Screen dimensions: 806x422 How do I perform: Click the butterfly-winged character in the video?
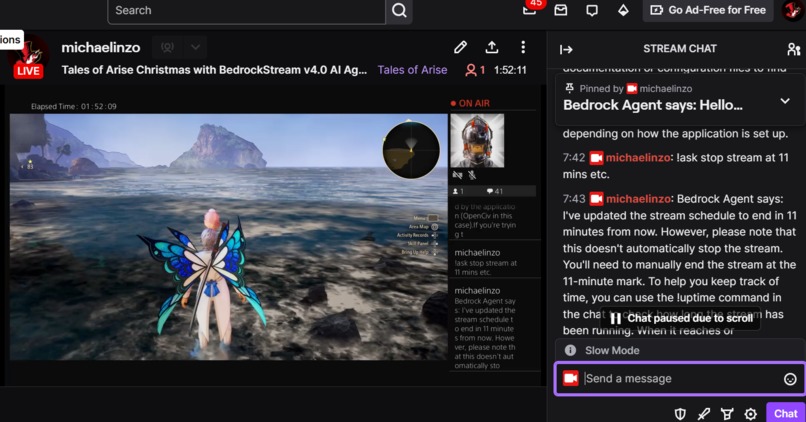(x=204, y=278)
